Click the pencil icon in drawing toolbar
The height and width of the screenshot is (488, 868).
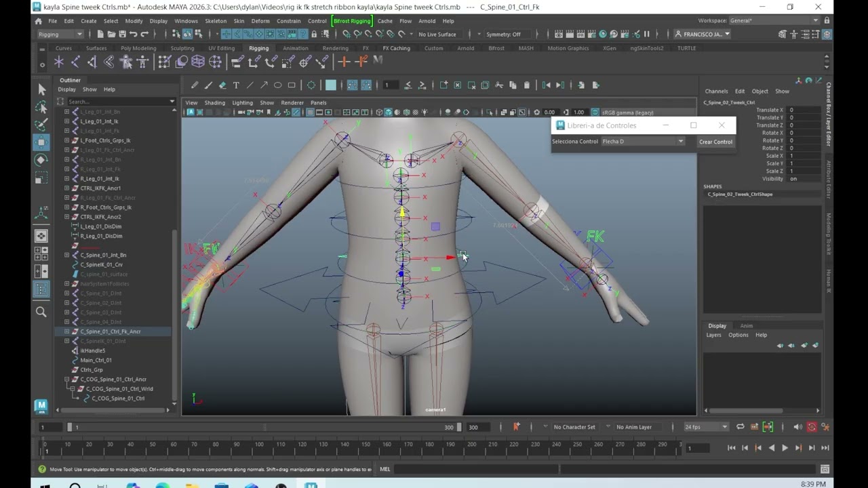[195, 85]
